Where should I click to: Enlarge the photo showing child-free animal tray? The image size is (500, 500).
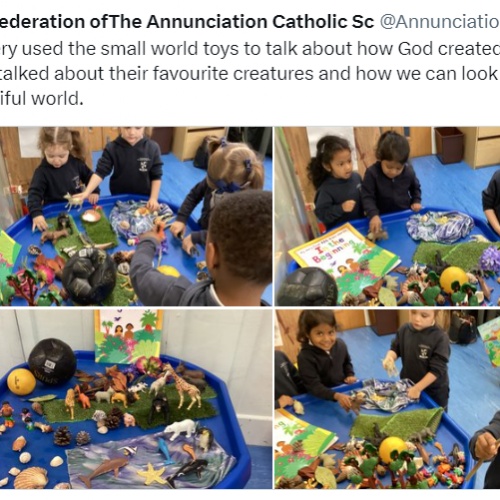136,399
